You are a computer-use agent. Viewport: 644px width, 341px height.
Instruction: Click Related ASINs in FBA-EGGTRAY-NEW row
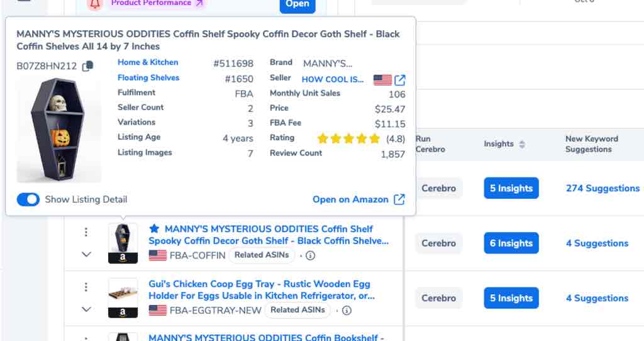coord(297,310)
